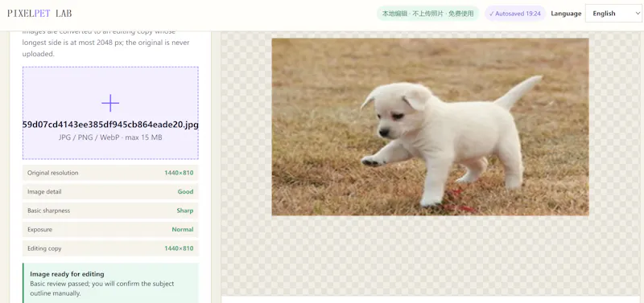Click the Autosaved 19:24 status badge
Viewport: 644px width, 303px height.
pyautogui.click(x=515, y=14)
